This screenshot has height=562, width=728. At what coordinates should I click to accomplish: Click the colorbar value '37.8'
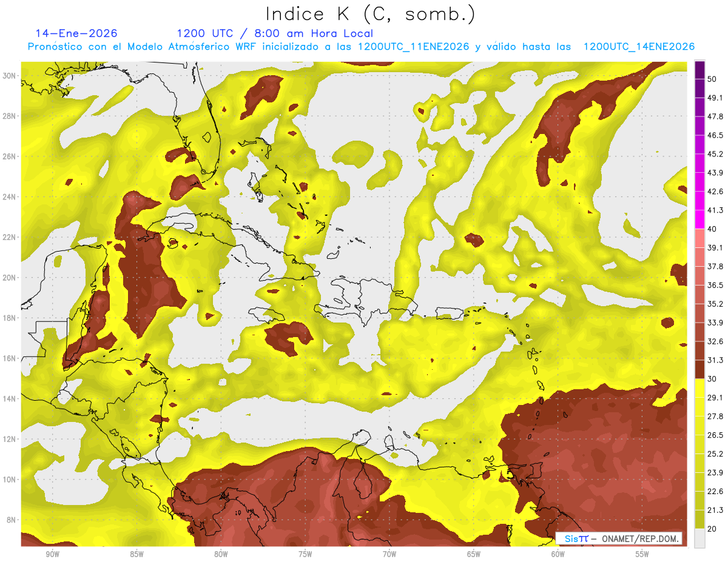715,266
